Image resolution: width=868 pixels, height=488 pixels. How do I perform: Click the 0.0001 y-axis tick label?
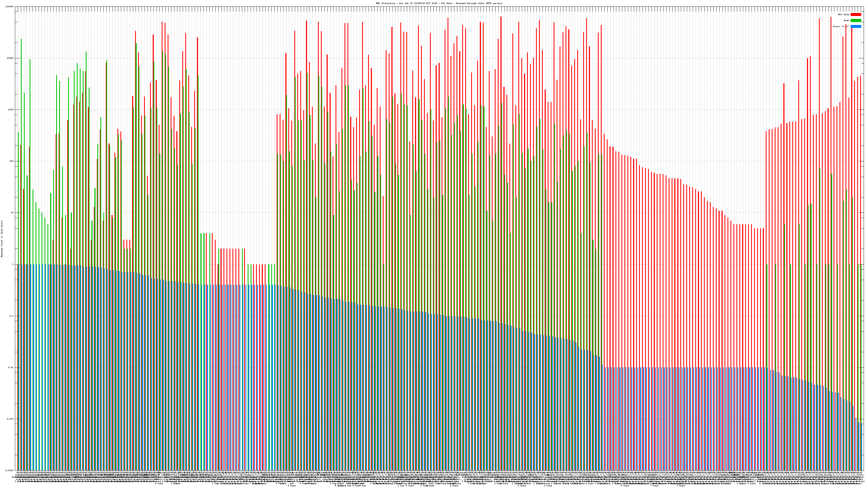[10, 470]
